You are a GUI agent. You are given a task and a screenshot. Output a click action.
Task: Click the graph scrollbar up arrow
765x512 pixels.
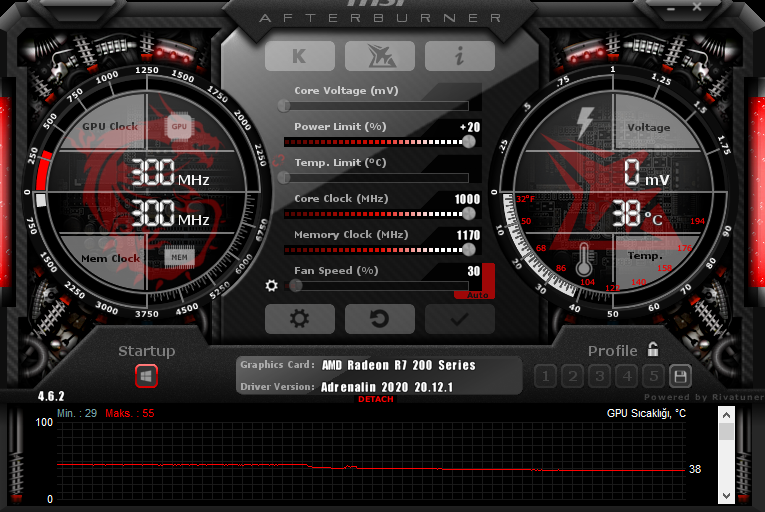[x=726, y=415]
